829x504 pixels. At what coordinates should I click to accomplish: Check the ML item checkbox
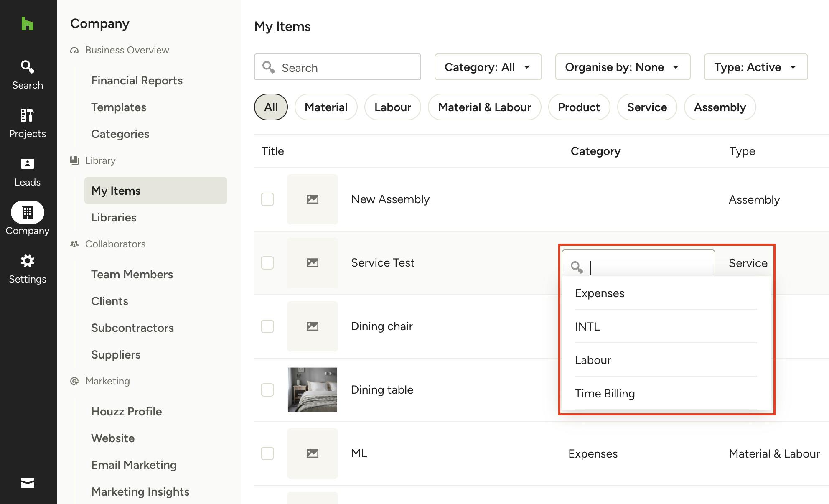(267, 453)
